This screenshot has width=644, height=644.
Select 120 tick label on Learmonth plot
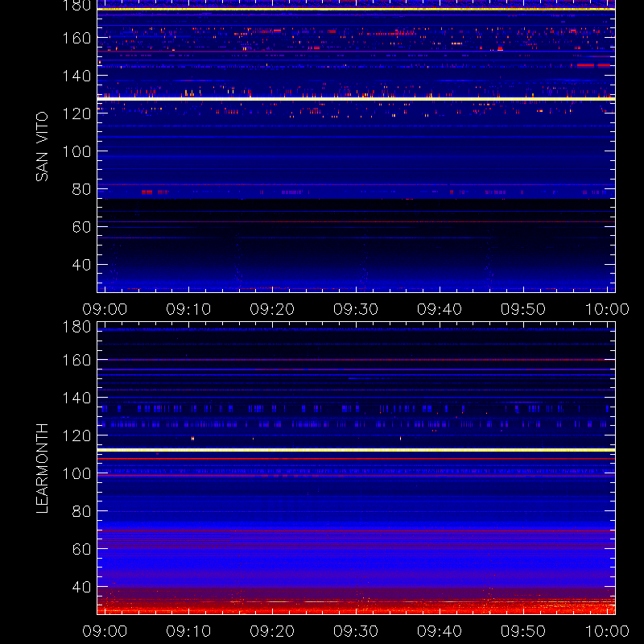coord(76,436)
